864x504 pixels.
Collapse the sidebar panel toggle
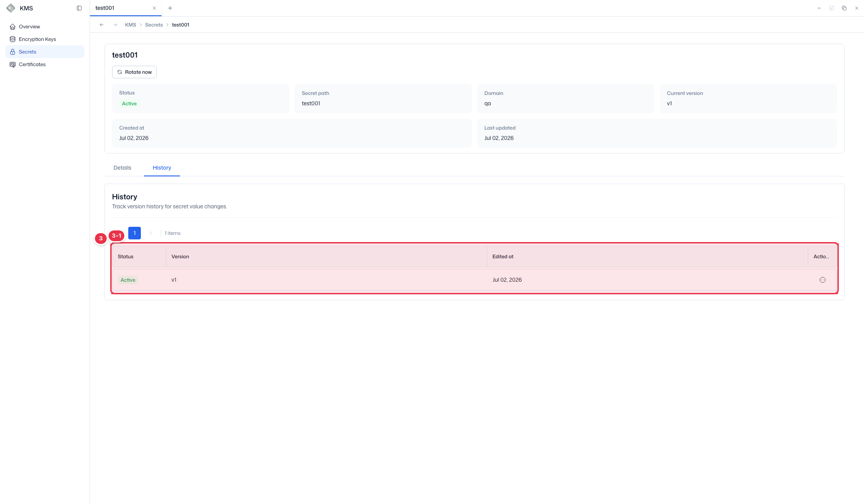coord(79,8)
